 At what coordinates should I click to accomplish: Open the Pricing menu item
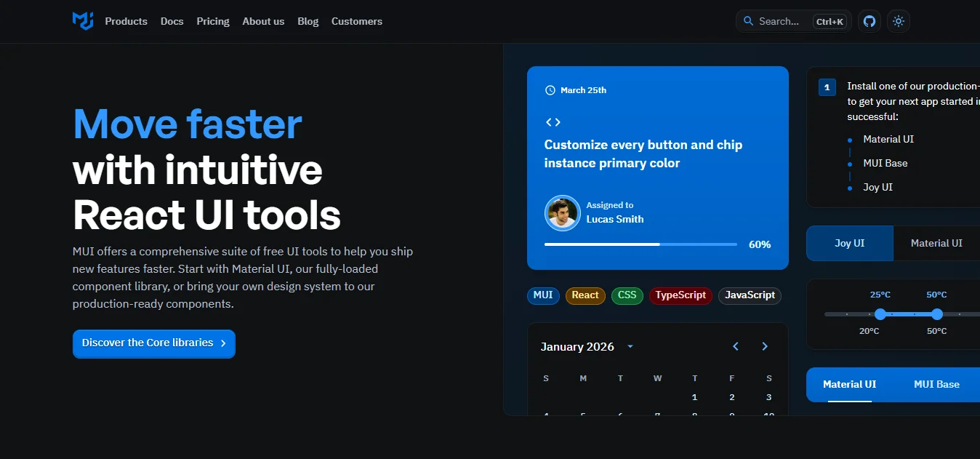pos(212,21)
